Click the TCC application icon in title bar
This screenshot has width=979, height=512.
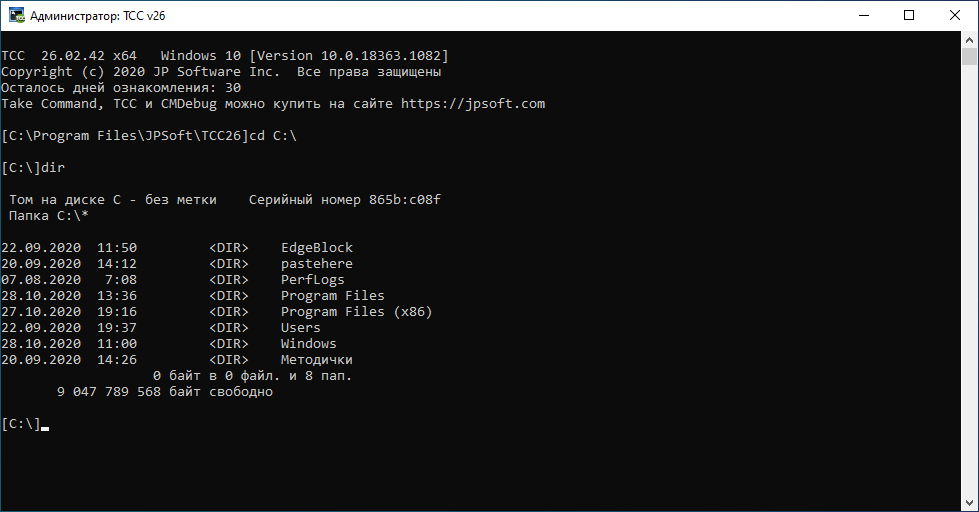pos(16,15)
